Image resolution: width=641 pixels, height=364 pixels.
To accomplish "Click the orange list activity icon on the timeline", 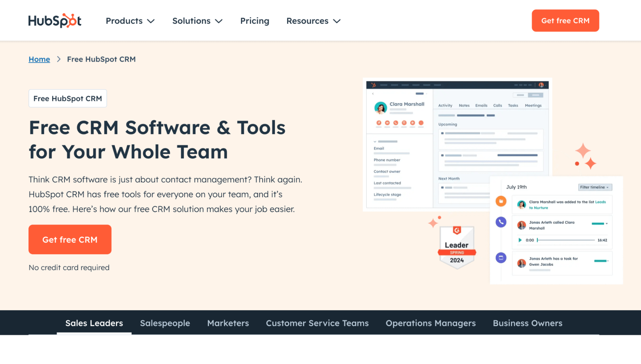I will (501, 201).
